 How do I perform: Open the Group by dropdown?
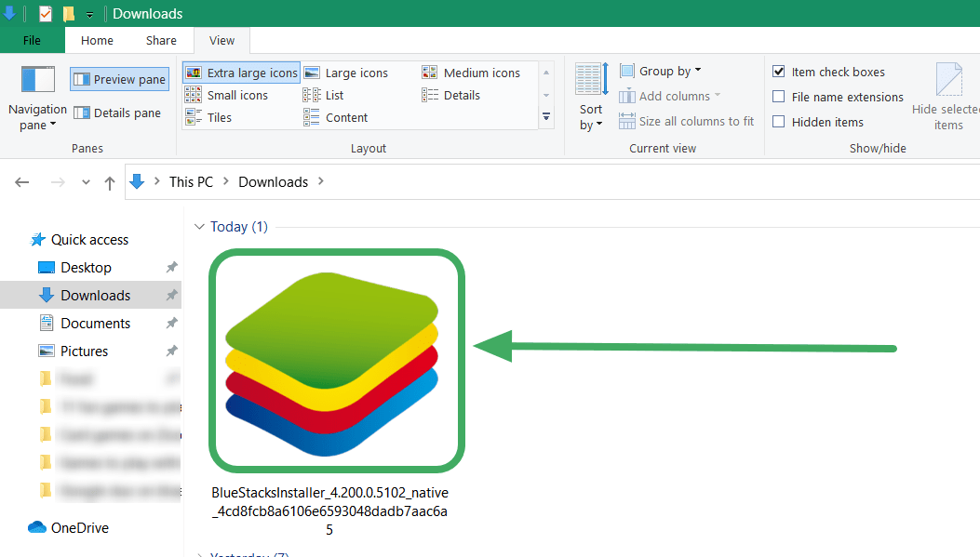point(661,72)
